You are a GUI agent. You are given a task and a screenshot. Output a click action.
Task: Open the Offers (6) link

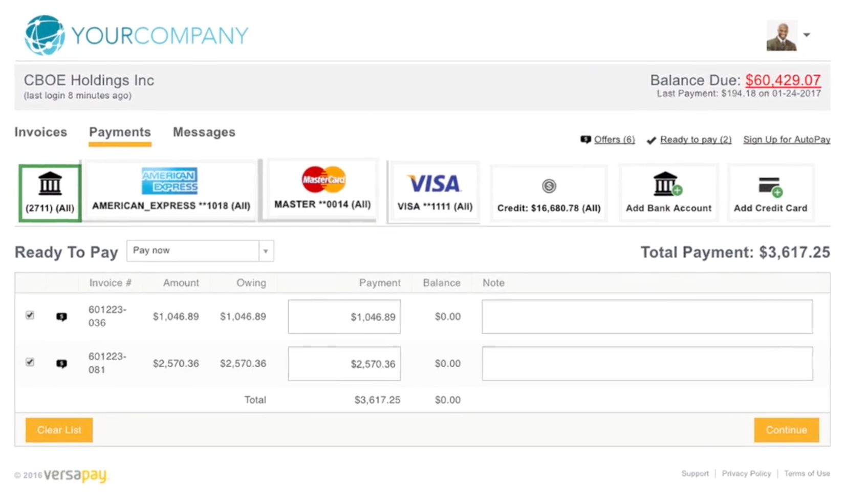pos(614,139)
